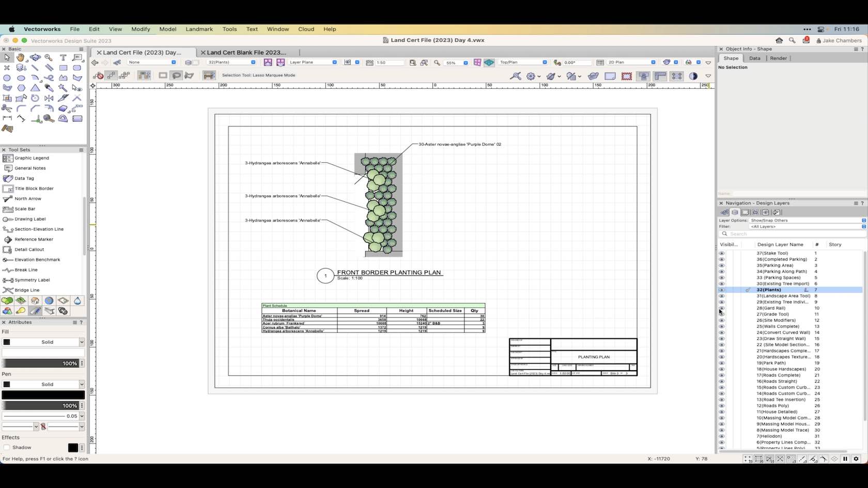Select the Zoom tool in Basic palette
Image resolution: width=868 pixels, height=488 pixels.
pyautogui.click(x=48, y=57)
